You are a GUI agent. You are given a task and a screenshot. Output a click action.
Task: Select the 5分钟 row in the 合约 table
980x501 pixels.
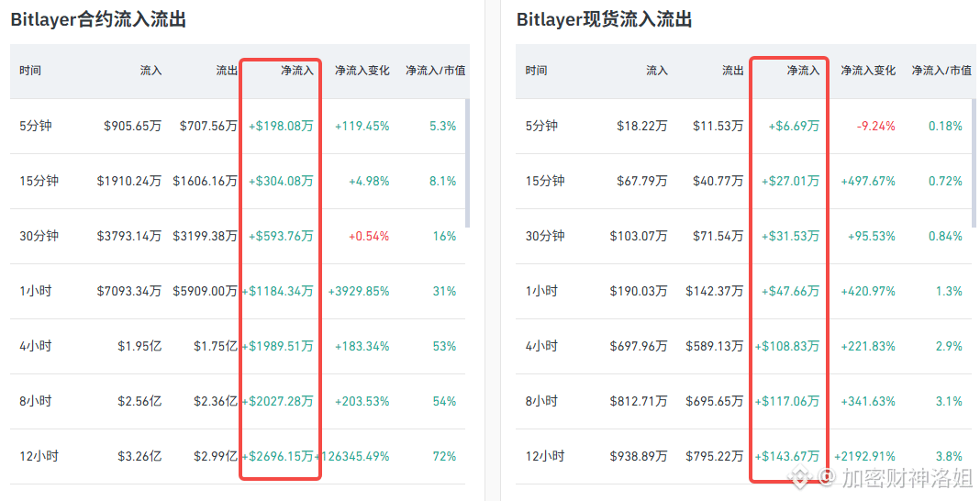click(238, 127)
